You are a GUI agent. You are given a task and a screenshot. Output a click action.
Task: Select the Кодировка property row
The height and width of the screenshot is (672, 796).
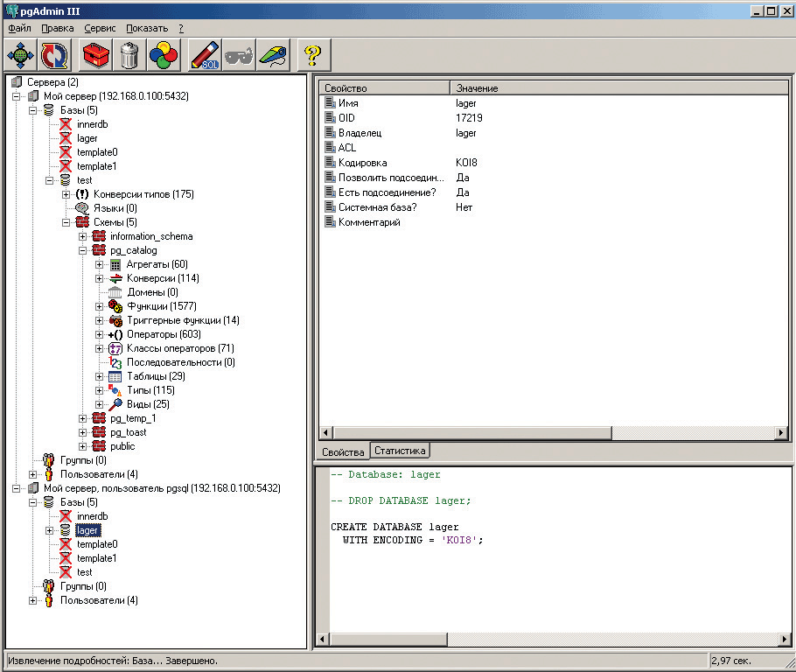pos(554,163)
